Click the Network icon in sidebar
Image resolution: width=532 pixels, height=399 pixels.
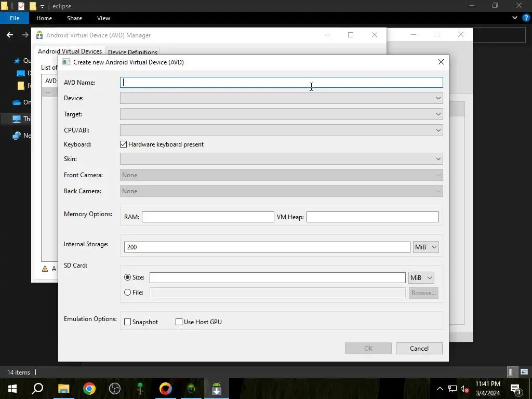17,136
